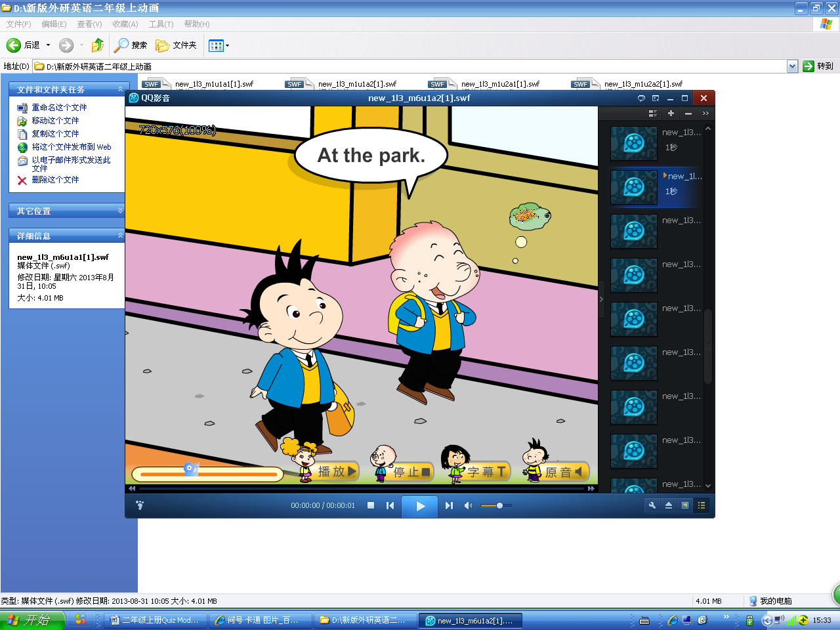This screenshot has width=840, height=630.
Task: Expand more playlist options double-chevron
Action: [705, 114]
